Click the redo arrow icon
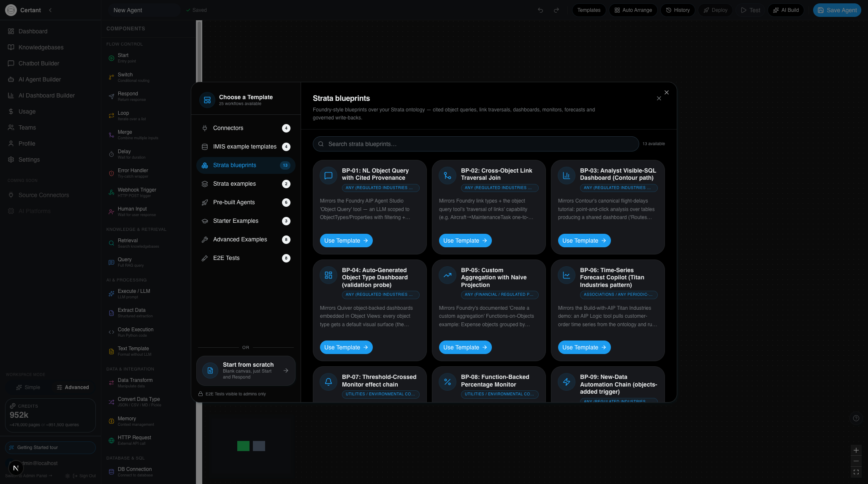The height and width of the screenshot is (484, 868). click(556, 10)
